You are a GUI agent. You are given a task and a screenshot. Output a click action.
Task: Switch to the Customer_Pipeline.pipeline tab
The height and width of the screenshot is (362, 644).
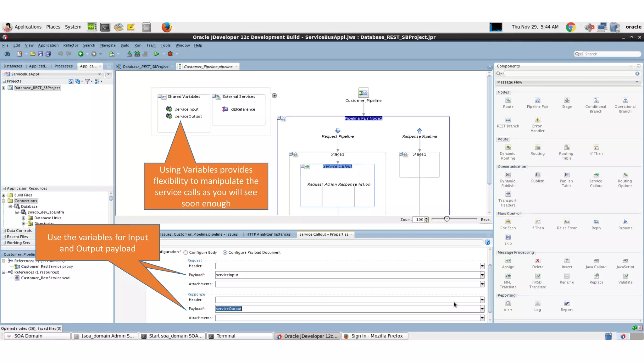tap(208, 67)
